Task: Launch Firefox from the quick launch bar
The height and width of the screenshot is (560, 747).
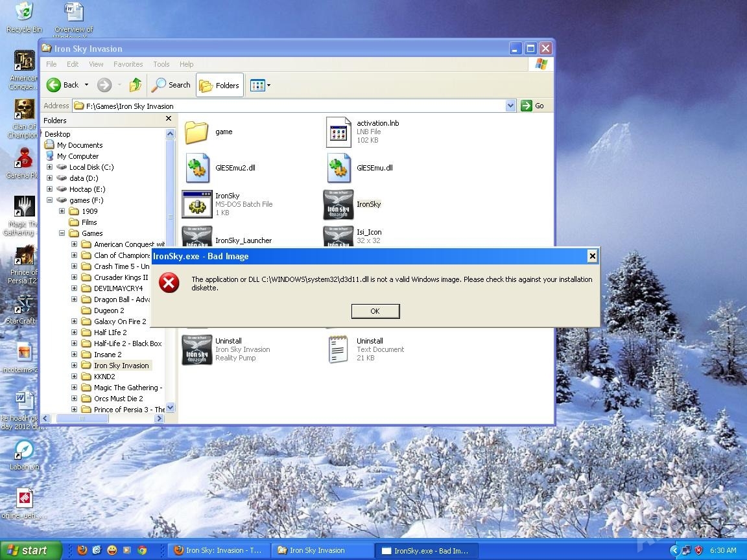Action: pos(82,550)
